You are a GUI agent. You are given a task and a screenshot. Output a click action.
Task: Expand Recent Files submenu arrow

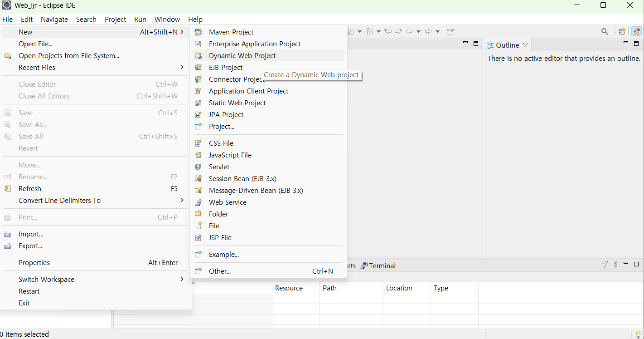tap(182, 67)
